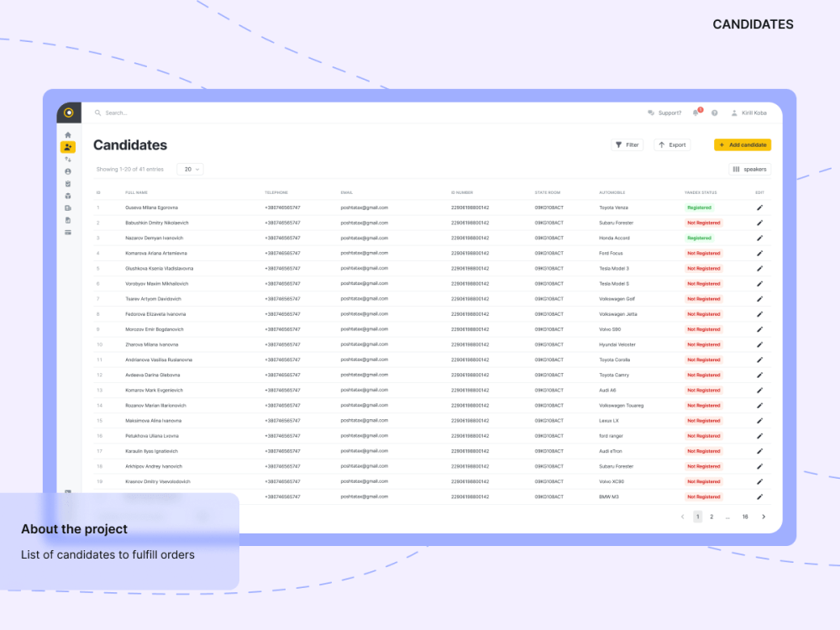This screenshot has width=840, height=630.
Task: Open the package box sidebar icon
Action: pos(68,196)
